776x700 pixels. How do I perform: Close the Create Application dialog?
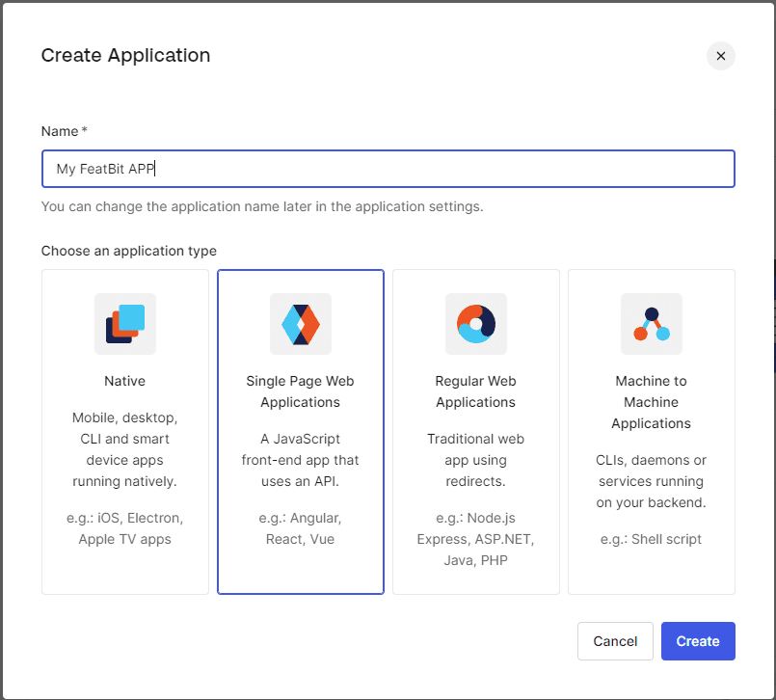720,56
